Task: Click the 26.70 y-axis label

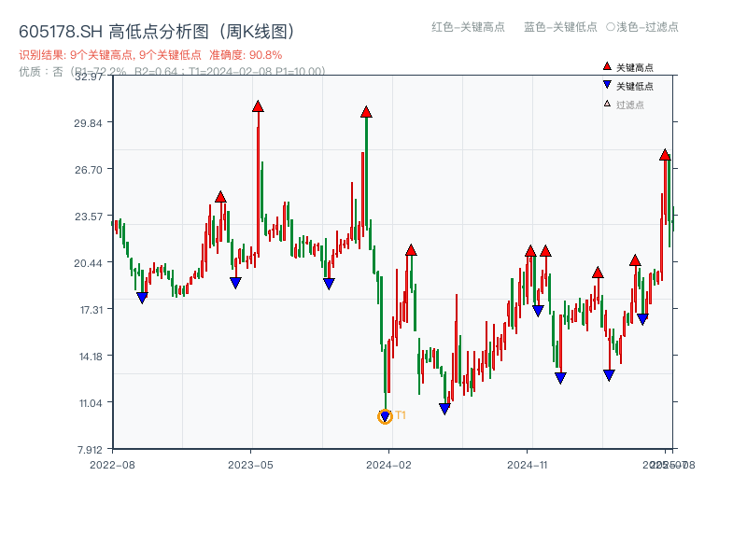Action: (x=89, y=170)
